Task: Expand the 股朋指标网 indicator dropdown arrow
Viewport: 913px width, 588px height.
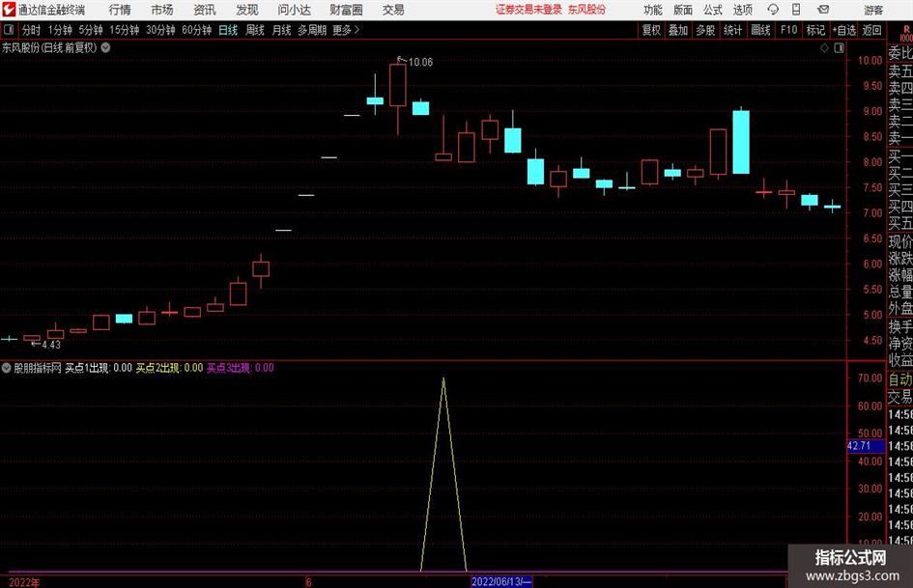Action: [7, 367]
